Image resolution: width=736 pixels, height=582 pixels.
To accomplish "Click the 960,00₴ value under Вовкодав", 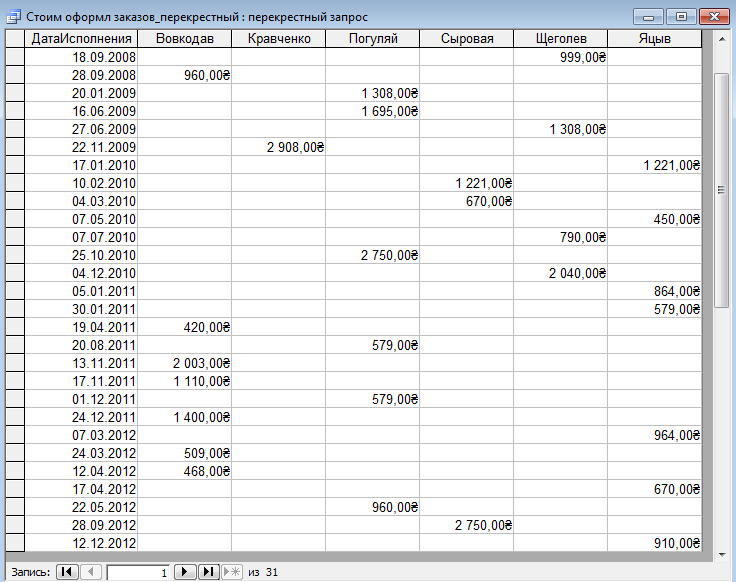I will [x=184, y=75].
